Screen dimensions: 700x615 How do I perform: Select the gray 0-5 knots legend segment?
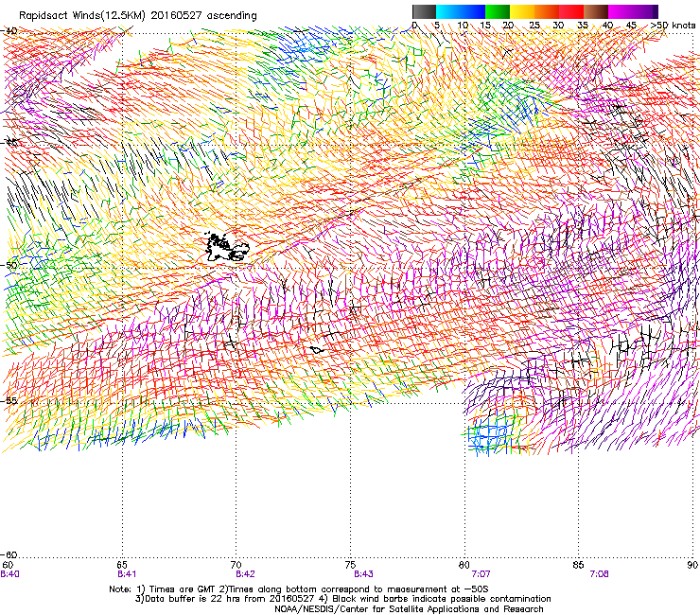pyautogui.click(x=424, y=11)
